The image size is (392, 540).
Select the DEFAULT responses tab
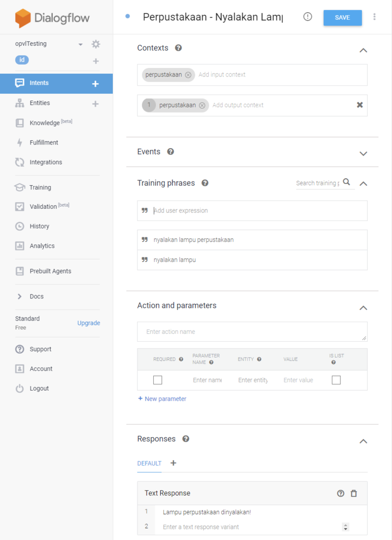(x=149, y=463)
